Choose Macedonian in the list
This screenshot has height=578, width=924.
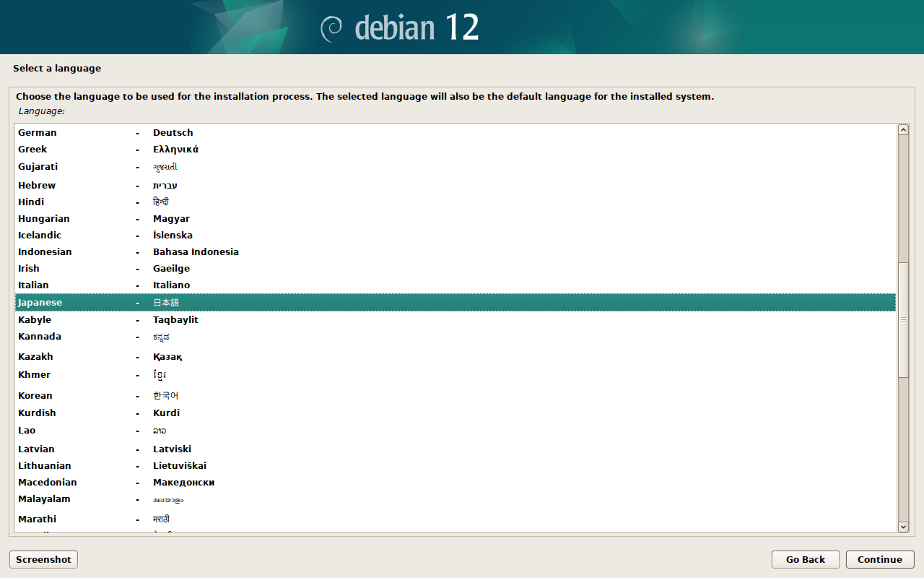click(x=456, y=482)
